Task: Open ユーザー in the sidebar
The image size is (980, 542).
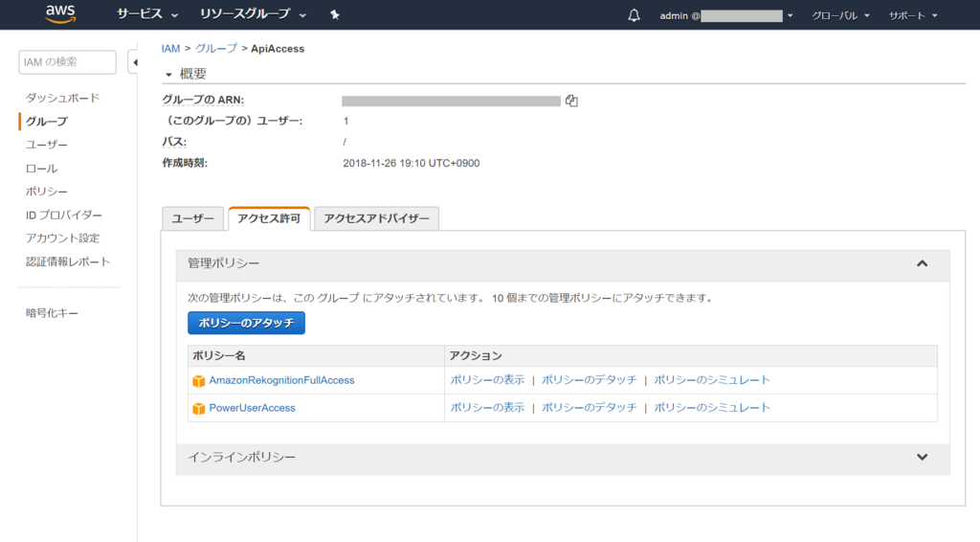Action: pyautogui.click(x=46, y=145)
